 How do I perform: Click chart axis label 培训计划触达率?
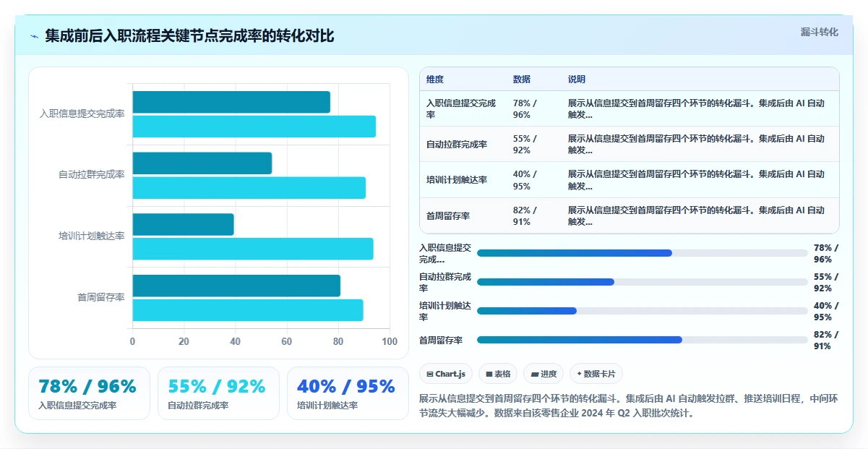92,236
